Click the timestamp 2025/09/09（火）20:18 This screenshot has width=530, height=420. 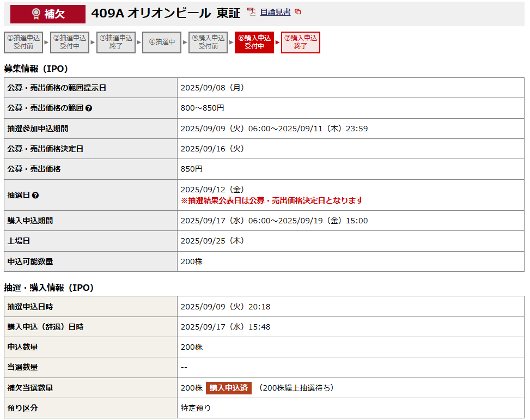coord(226,307)
